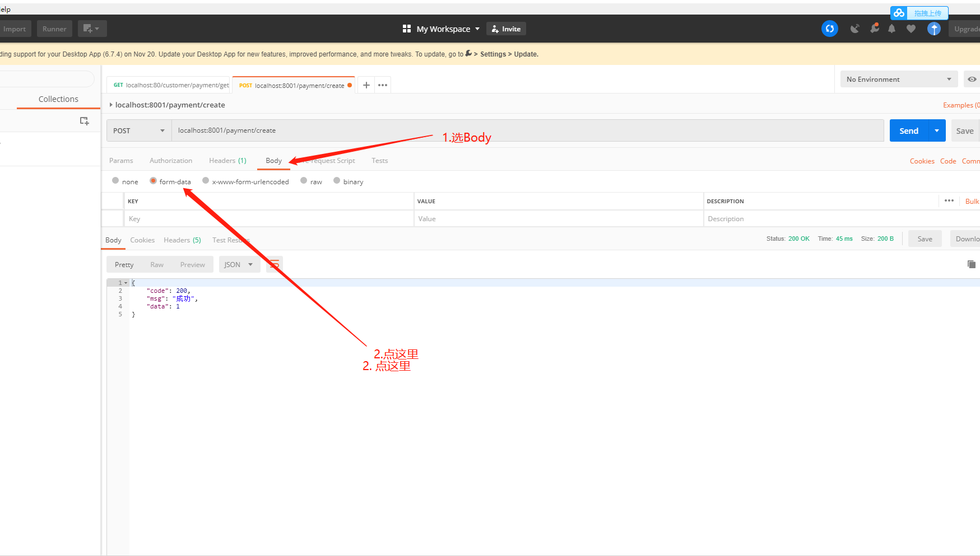The image size is (980, 556).
Task: Select the raw body type radio
Action: tap(304, 180)
